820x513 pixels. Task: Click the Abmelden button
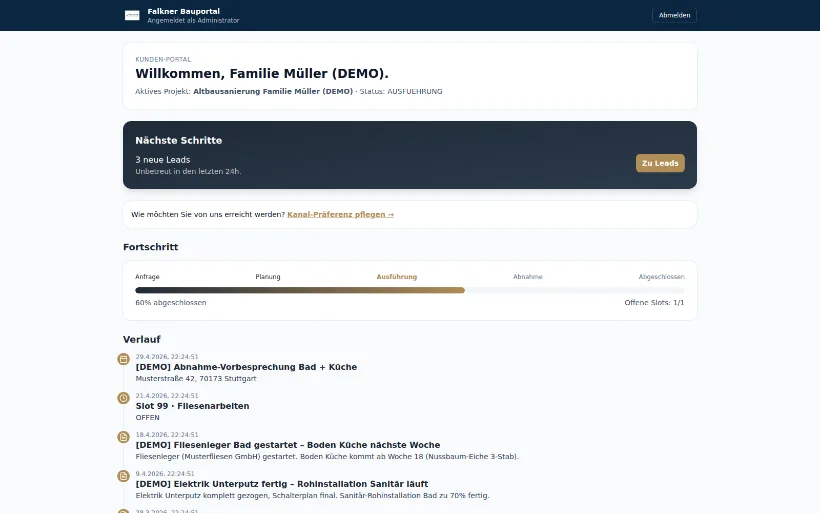(x=674, y=15)
